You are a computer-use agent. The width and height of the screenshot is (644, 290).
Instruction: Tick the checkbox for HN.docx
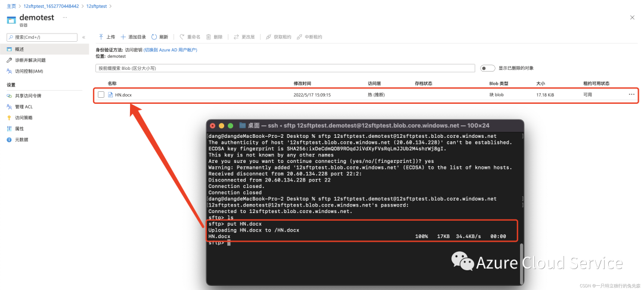click(x=101, y=95)
